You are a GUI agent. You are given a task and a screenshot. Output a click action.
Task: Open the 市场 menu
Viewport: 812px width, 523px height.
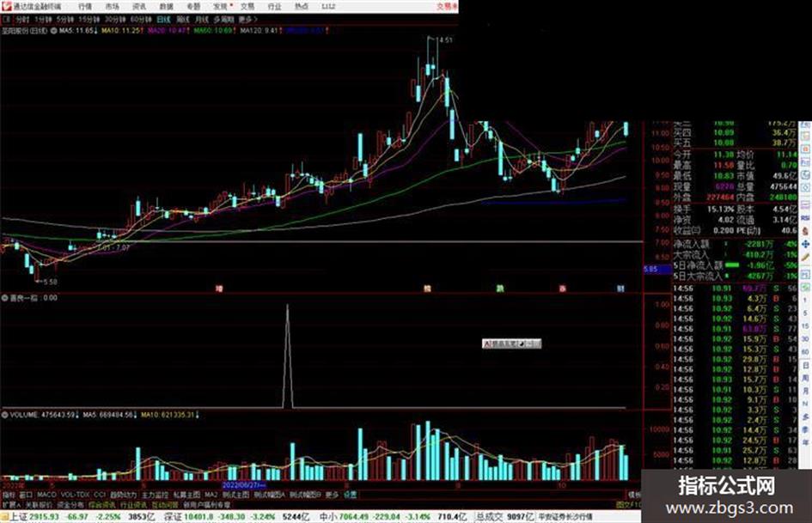112,6
